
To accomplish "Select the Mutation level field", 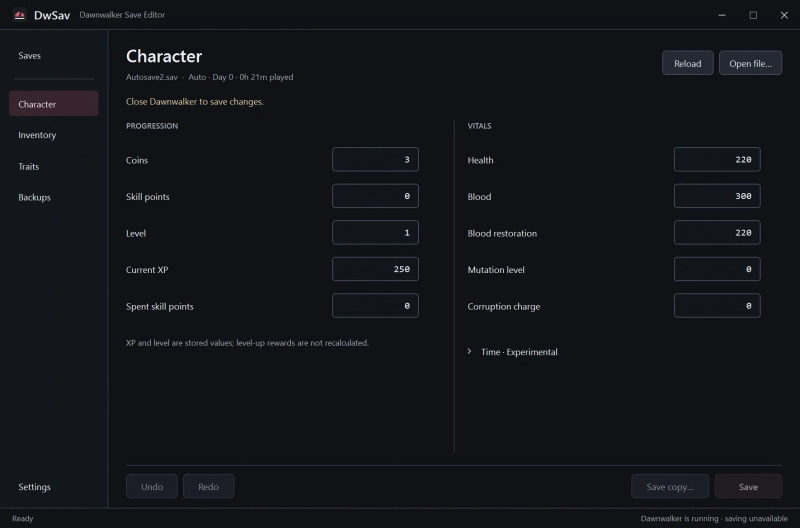I will tap(717, 269).
